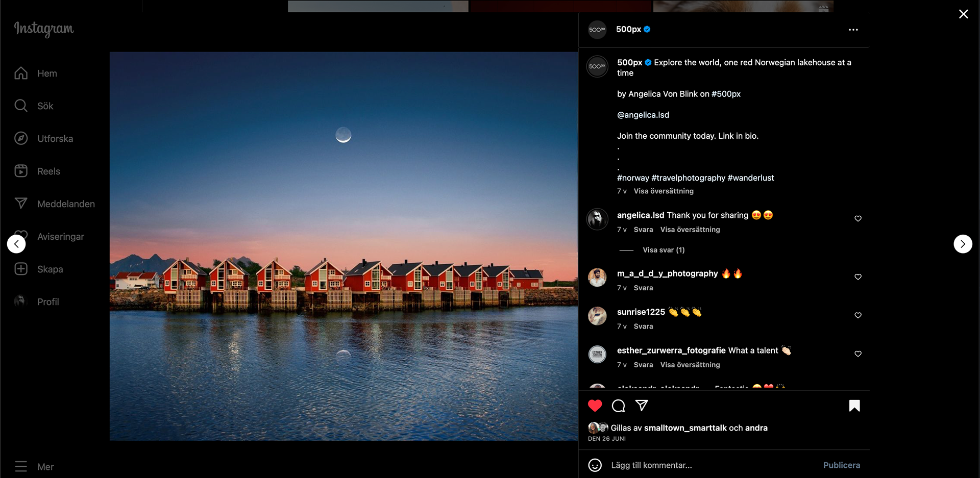Like esther_zurwerra_fotografie's comment
980x478 pixels.
[858, 354]
